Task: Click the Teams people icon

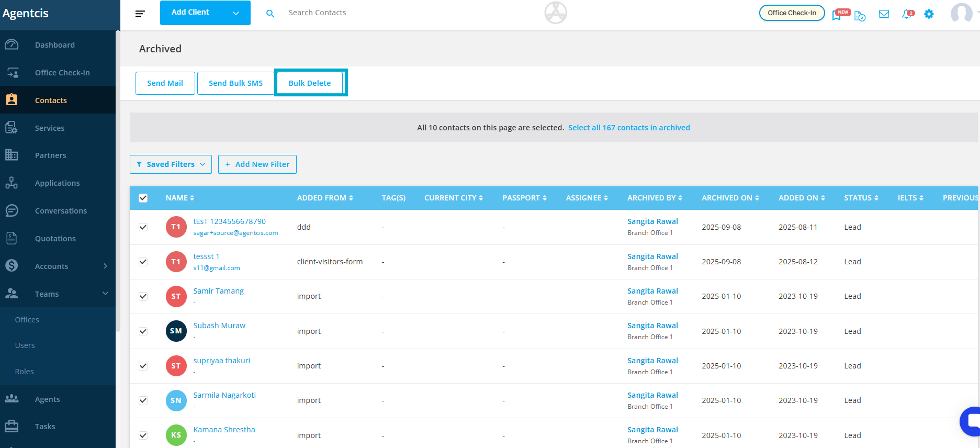Action: click(12, 294)
